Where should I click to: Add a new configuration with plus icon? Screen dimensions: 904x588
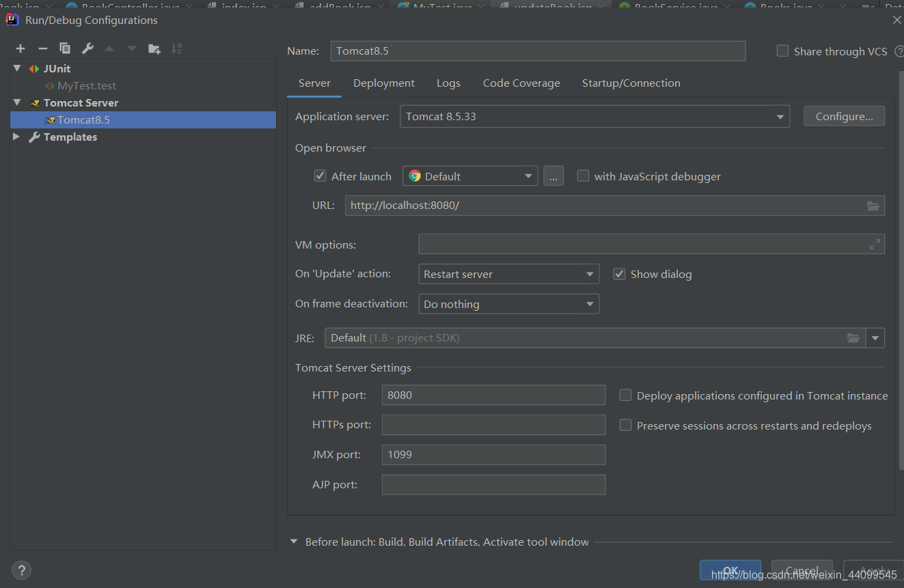[x=20, y=48]
